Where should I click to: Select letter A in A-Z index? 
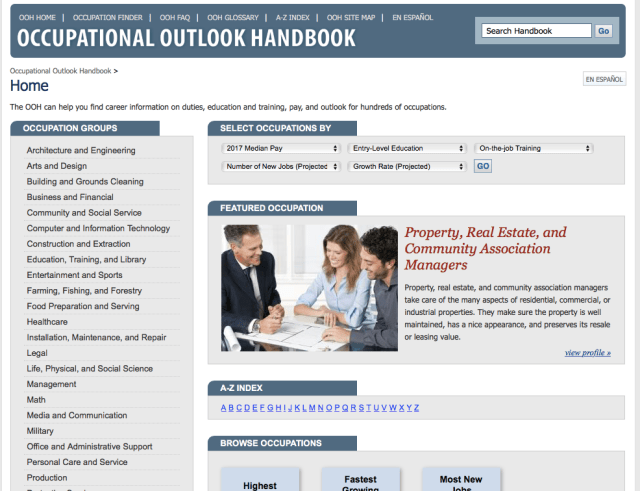coord(223,408)
